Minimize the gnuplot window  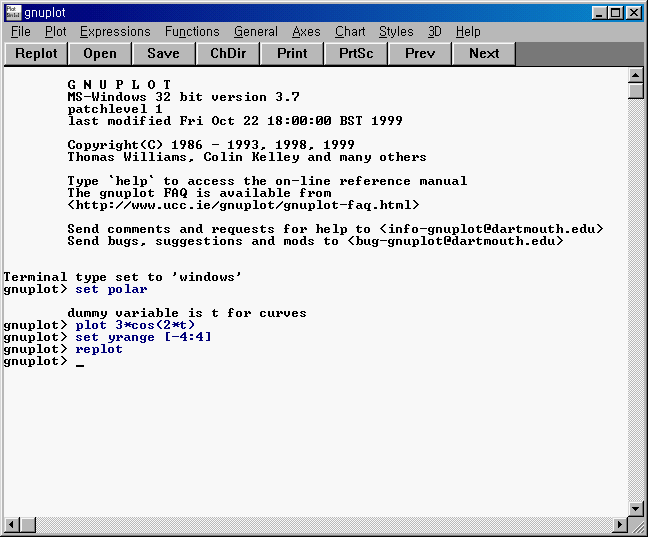click(599, 13)
